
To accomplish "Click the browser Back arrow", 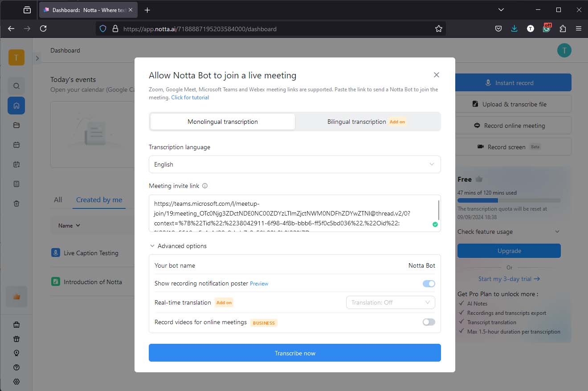I will pyautogui.click(x=11, y=29).
